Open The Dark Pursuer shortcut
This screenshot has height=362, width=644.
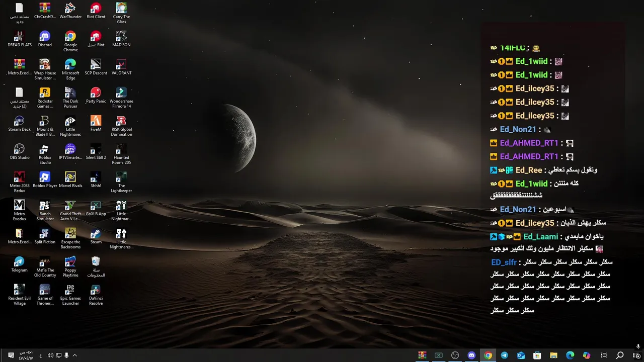pyautogui.click(x=70, y=98)
